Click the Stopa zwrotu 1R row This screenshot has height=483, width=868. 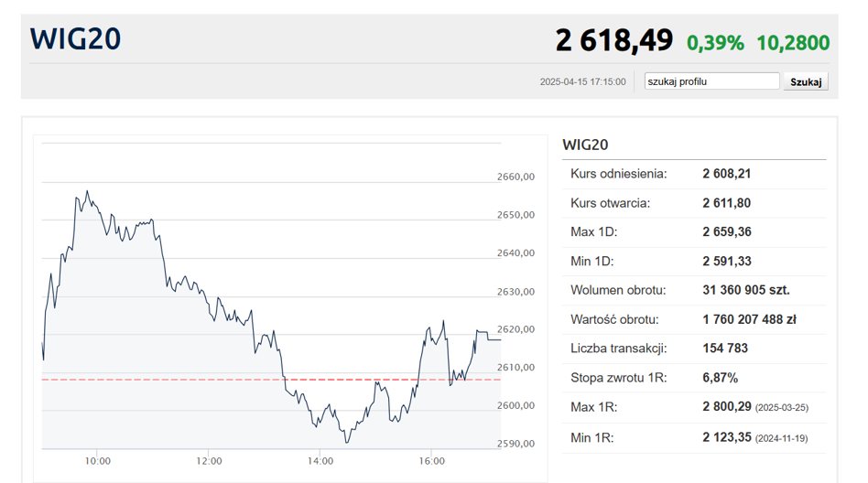[x=693, y=378]
